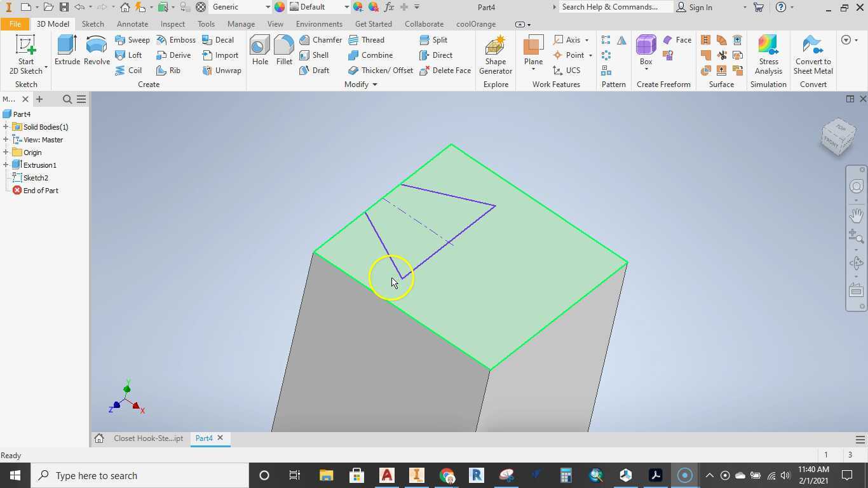The width and height of the screenshot is (868, 488).
Task: Select the Extrude tool
Action: pos(67,51)
